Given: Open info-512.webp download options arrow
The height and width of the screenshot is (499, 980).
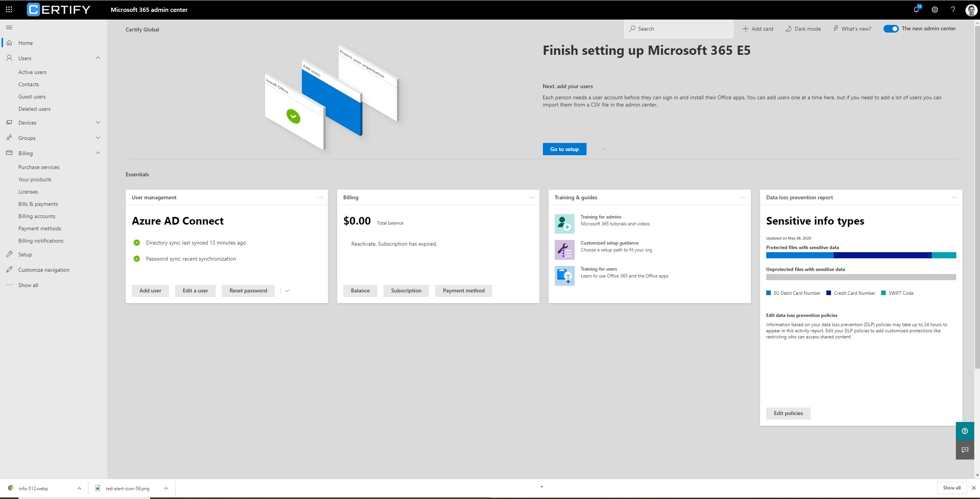Looking at the screenshot, I should coord(79,488).
